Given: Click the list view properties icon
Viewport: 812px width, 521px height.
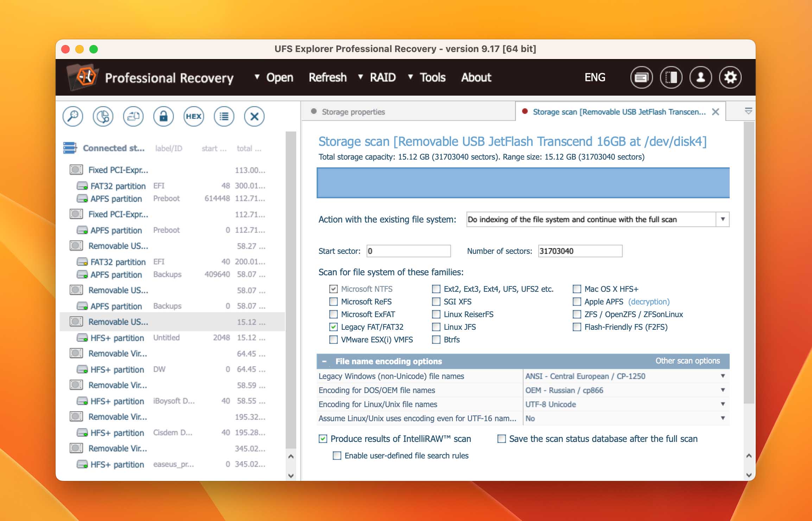Looking at the screenshot, I should click(x=224, y=116).
